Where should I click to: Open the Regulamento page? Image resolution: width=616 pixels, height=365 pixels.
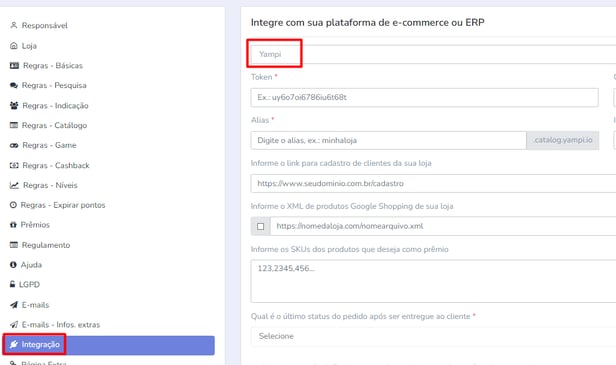[x=46, y=245]
